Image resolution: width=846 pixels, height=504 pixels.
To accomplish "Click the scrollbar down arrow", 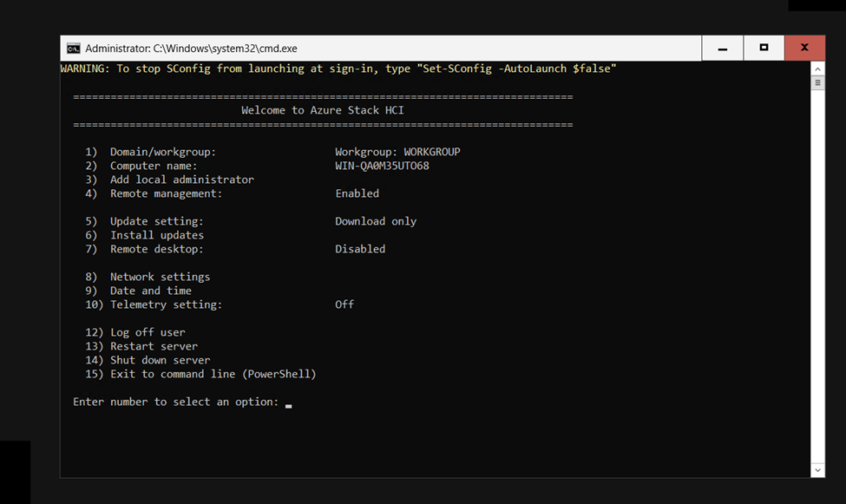I will [x=818, y=470].
